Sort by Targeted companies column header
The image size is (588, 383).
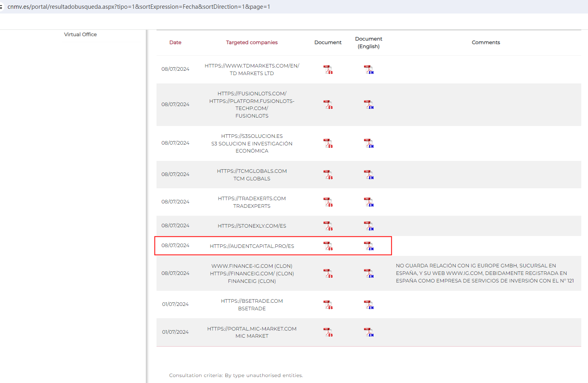click(x=251, y=43)
